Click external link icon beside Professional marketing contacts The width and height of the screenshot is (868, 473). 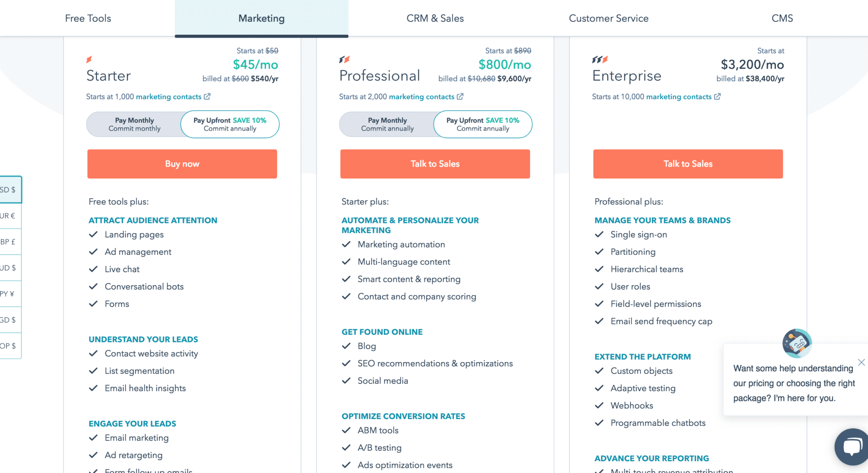[x=460, y=97]
